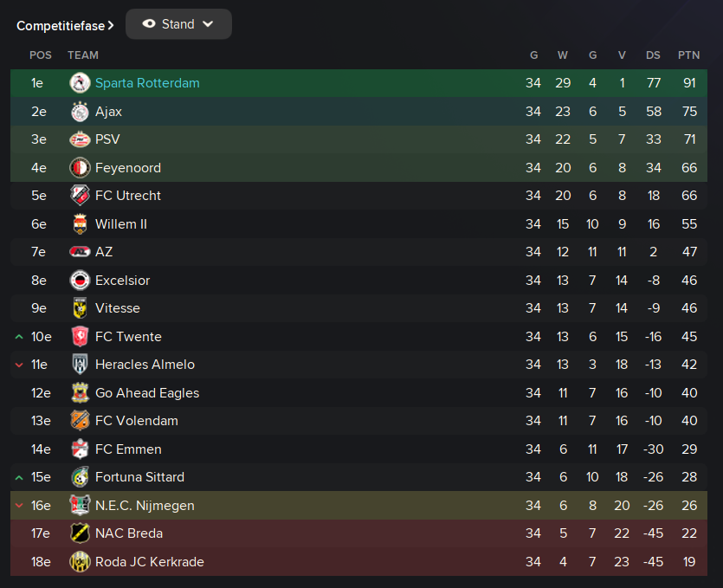Select the N.E.C. Nijmegen table row
Screen dimensions: 723x588
tap(358, 506)
